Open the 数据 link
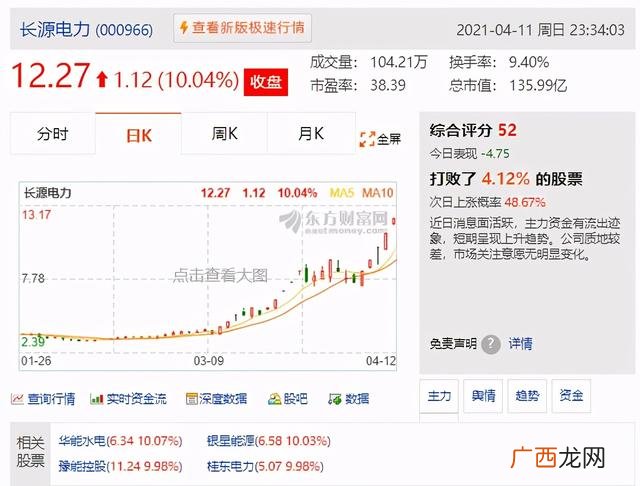640x486 pixels. click(357, 399)
